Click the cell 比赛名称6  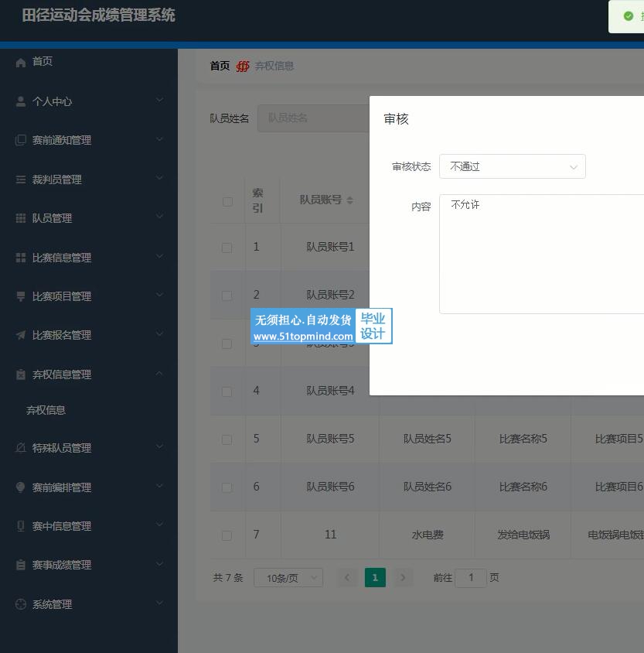pyautogui.click(x=523, y=487)
